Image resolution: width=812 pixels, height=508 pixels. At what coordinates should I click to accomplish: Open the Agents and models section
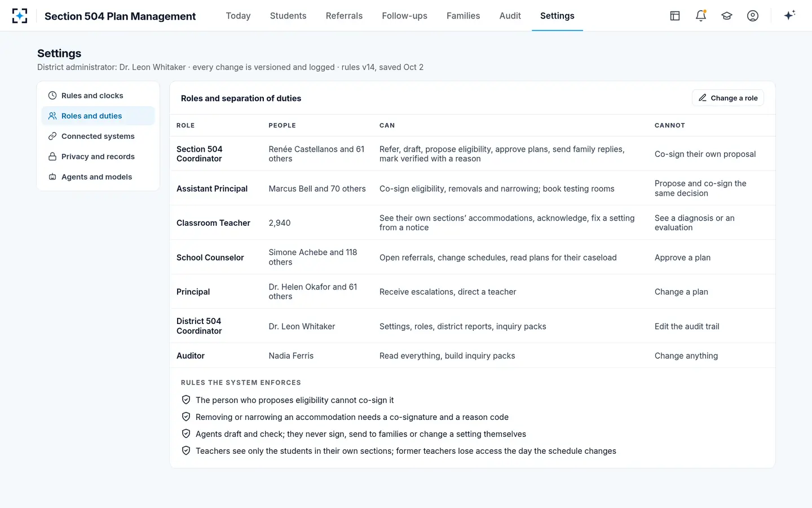pyautogui.click(x=98, y=177)
